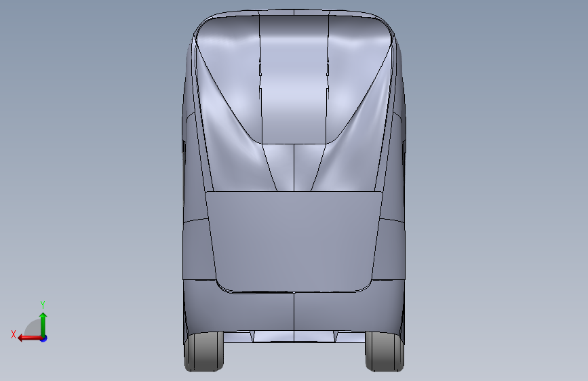588x381 pixels.
Task: Click the red X axis arrow of the triad
Action: click(30, 338)
